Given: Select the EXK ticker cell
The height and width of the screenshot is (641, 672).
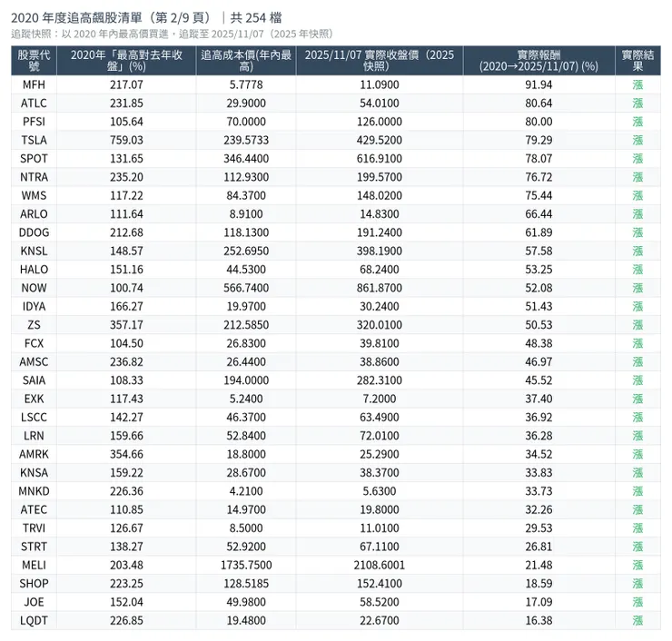Looking at the screenshot, I should point(34,399).
